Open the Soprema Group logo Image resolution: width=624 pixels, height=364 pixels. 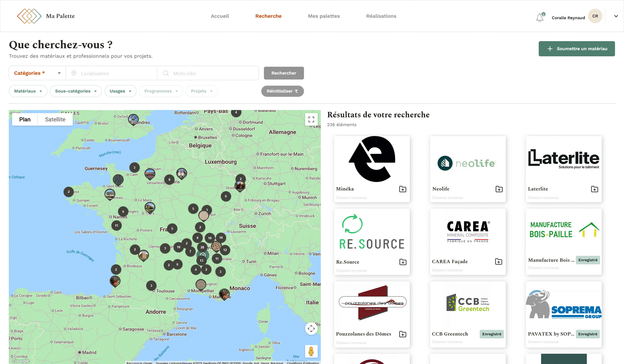(564, 304)
